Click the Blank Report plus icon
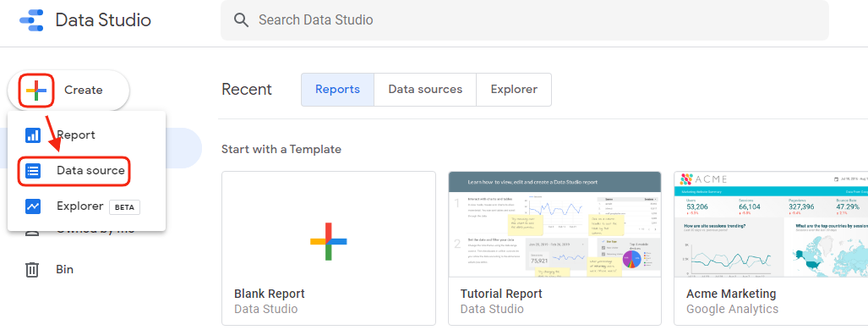Image resolution: width=868 pixels, height=330 pixels. (328, 241)
